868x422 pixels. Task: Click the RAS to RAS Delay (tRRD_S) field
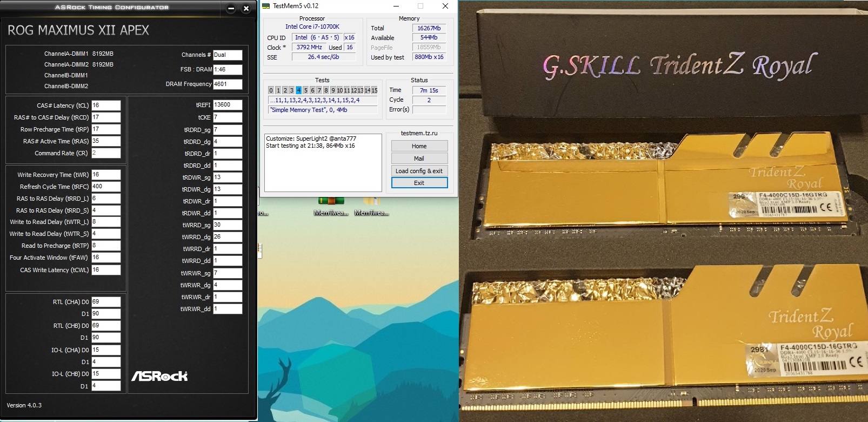(x=106, y=210)
